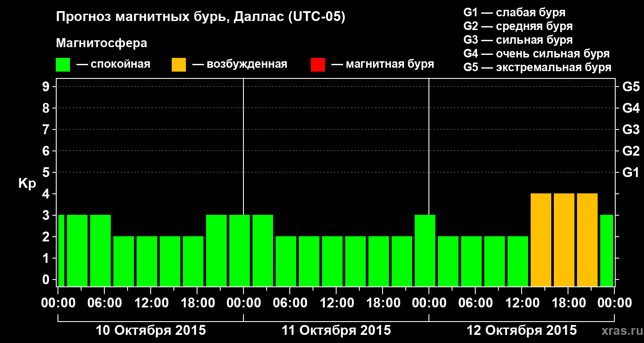Click the 12:00 time label for 10 October
The width and height of the screenshot is (644, 343).
click(x=151, y=303)
